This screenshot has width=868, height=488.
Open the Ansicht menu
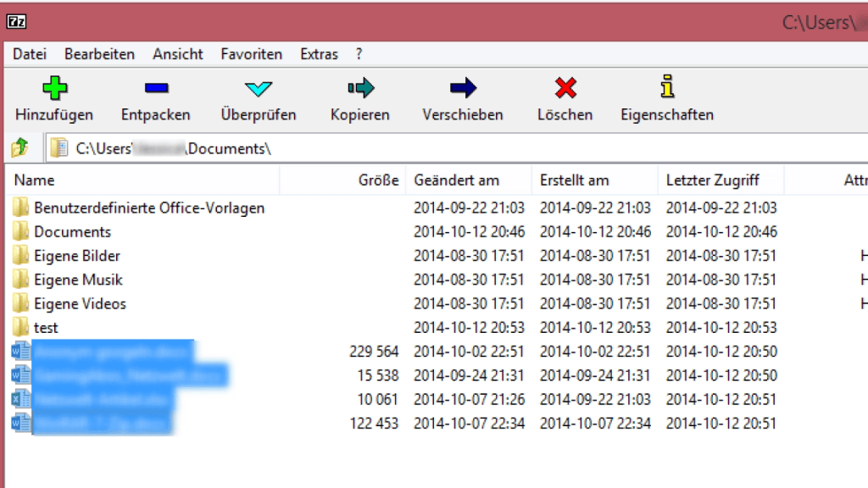[177, 53]
